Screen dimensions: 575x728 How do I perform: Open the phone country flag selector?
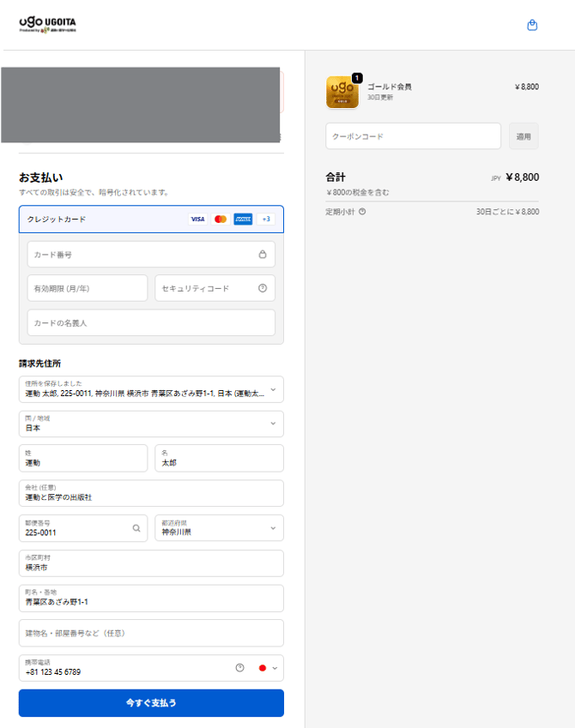[x=268, y=668]
